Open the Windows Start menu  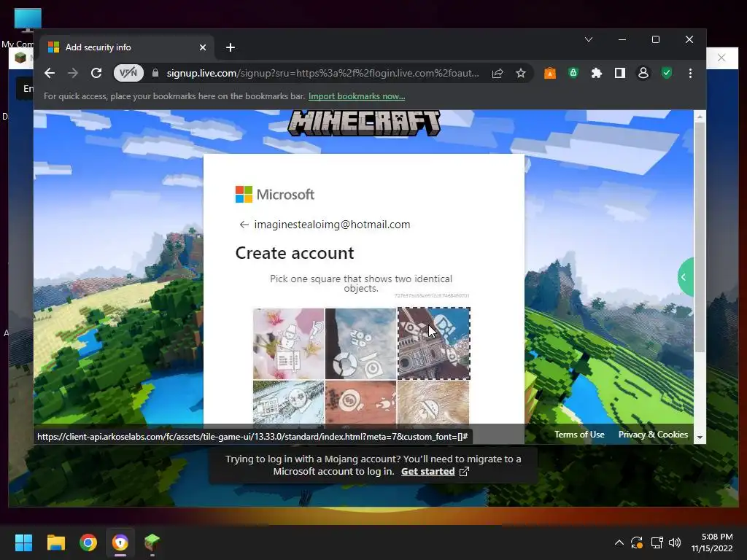(23, 542)
